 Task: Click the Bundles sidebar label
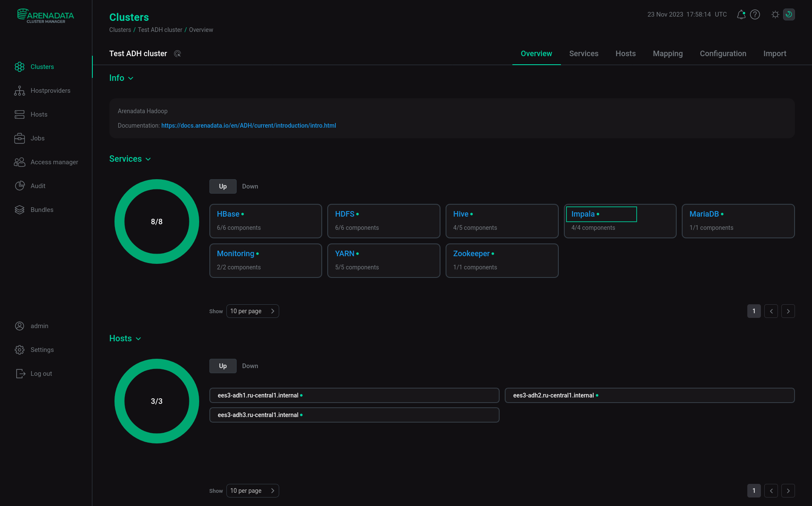point(42,210)
